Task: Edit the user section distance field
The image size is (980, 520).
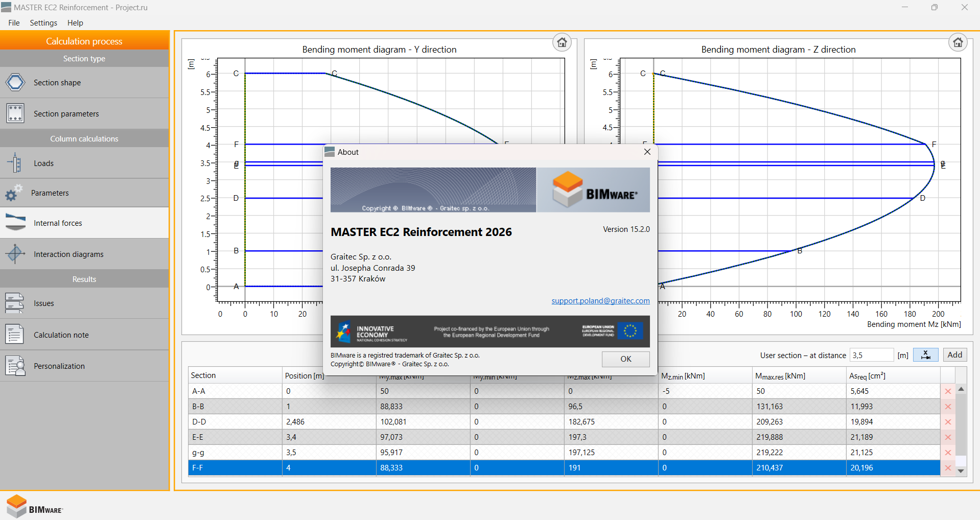Action: (x=871, y=354)
